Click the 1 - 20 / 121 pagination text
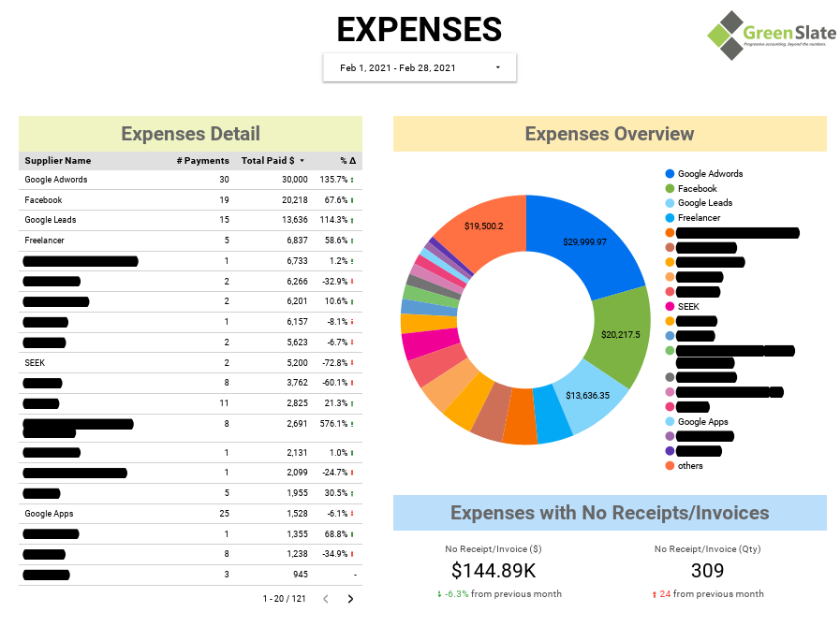 click(x=284, y=599)
